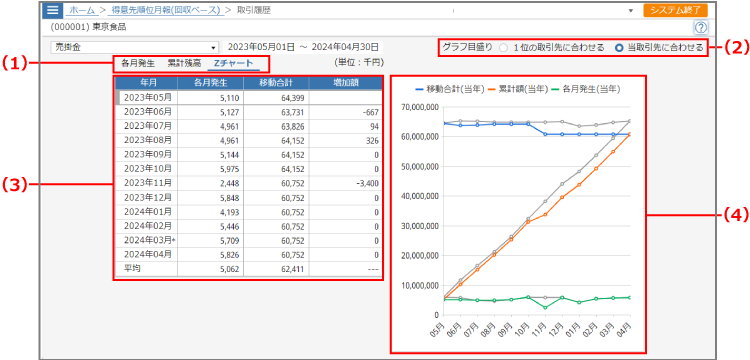Click the -3,400 increase value
The image size is (750, 360).
[x=367, y=184]
